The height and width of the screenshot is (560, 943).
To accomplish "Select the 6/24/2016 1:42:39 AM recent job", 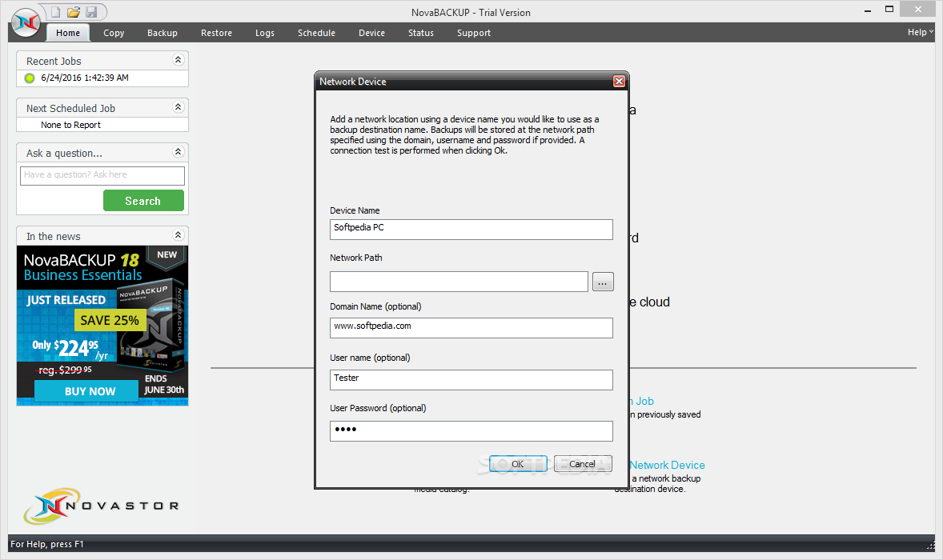I will (x=84, y=78).
